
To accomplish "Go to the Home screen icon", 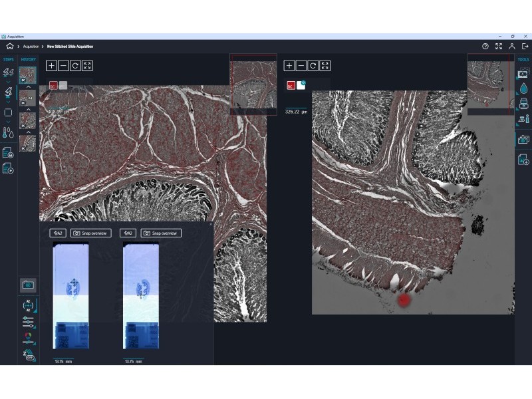I will tap(10, 46).
